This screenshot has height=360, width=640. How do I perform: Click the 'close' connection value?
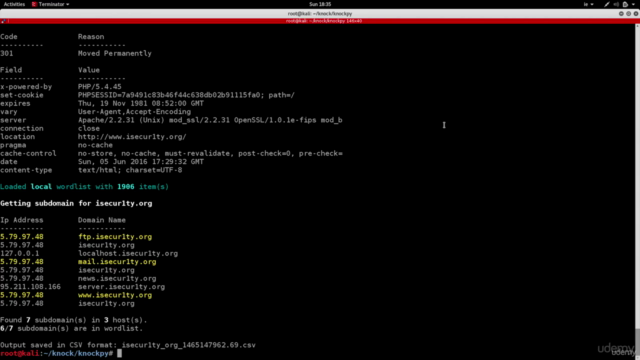(x=89, y=129)
